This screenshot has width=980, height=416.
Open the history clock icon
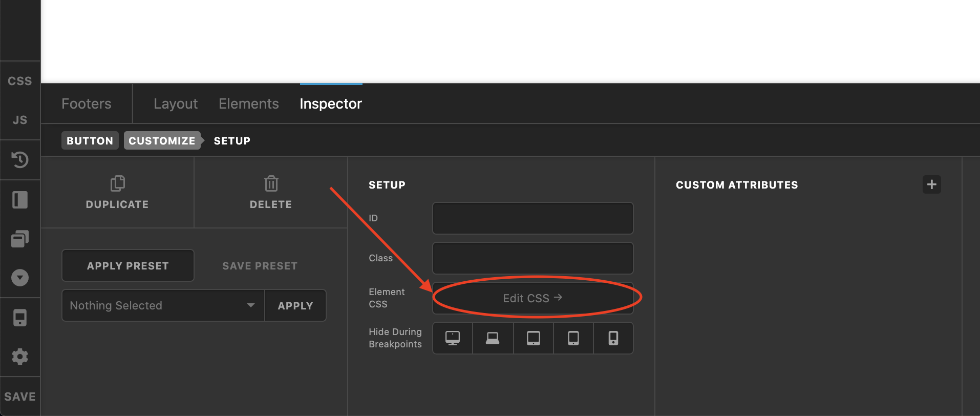(20, 160)
